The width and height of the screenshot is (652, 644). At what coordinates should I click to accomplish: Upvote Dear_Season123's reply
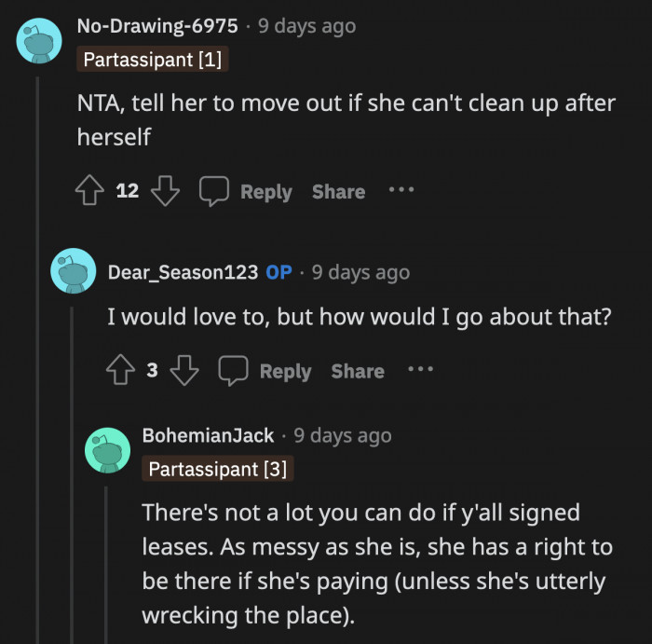[120, 370]
